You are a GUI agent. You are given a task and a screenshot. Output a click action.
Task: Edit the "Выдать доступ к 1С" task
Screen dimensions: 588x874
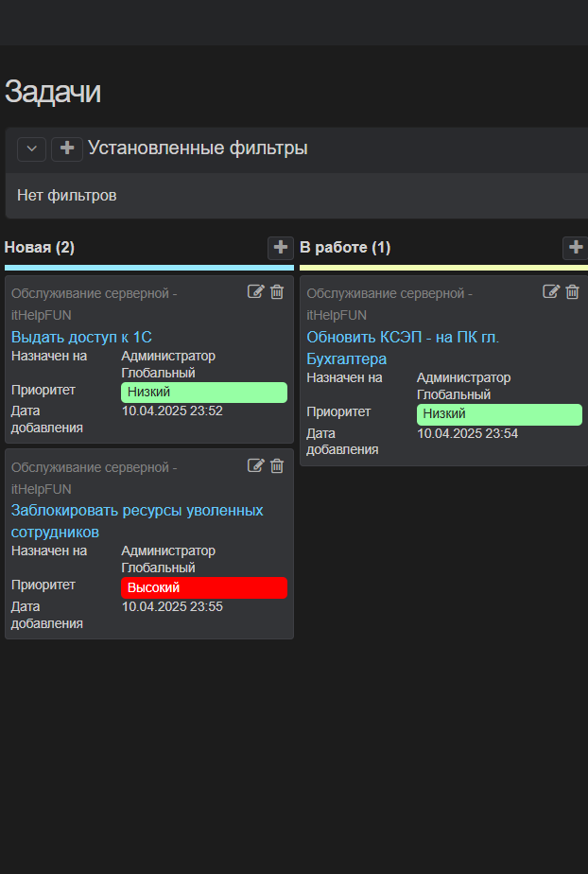click(255, 291)
